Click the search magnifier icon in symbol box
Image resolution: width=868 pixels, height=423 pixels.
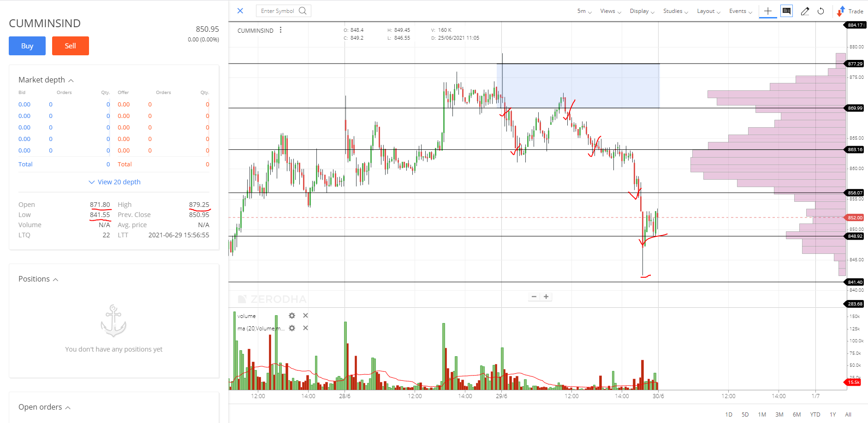(x=303, y=11)
